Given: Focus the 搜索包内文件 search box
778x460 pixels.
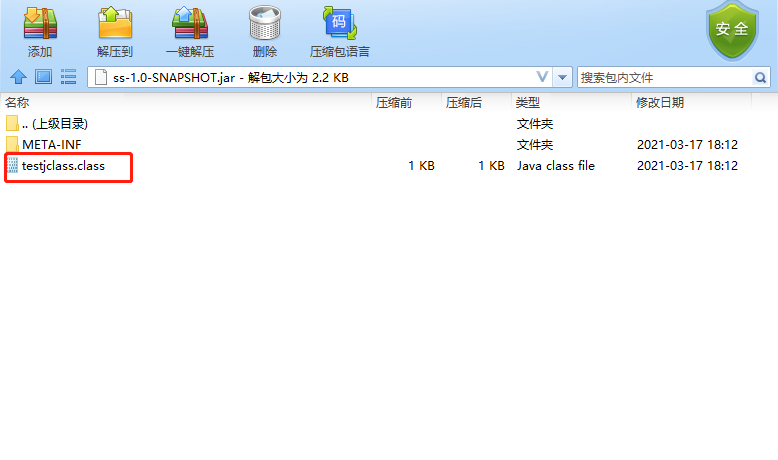Looking at the screenshot, I should tap(664, 77).
